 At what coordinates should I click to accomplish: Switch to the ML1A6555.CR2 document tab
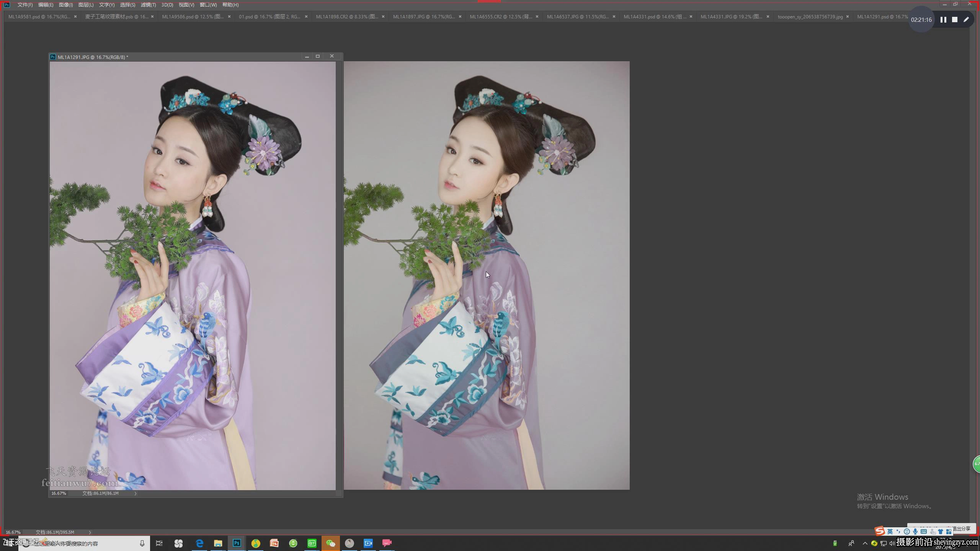[501, 17]
